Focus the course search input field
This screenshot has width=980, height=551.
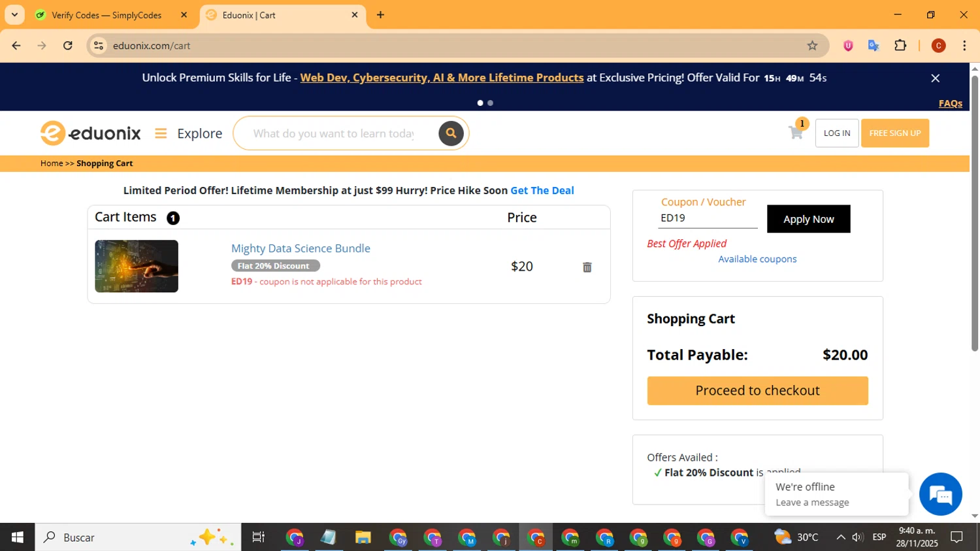tap(333, 133)
